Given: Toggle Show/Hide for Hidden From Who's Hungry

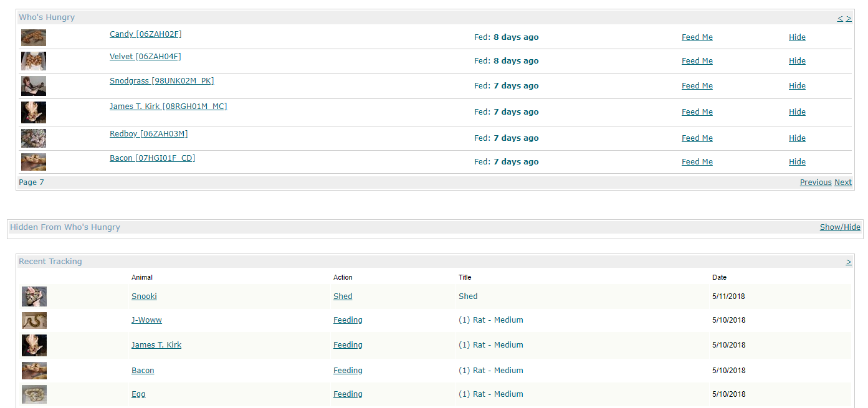Looking at the screenshot, I should [x=839, y=227].
